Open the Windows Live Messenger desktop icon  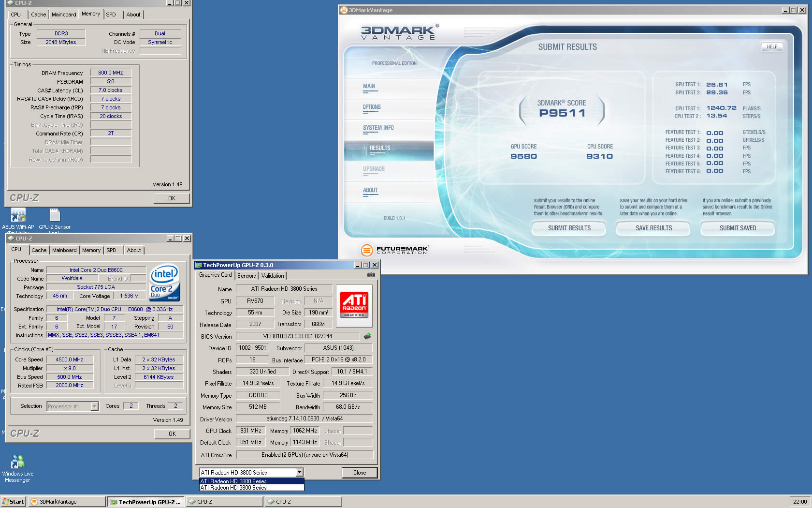point(18,469)
